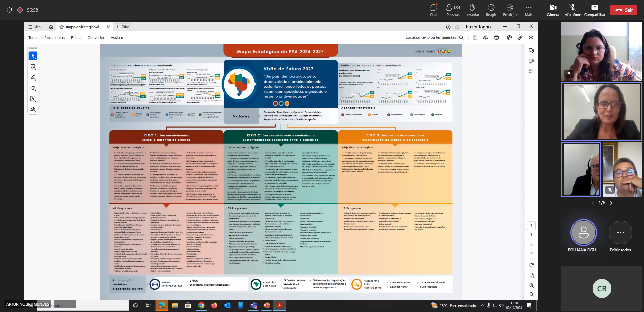Raise hand with the Levantar button

pos(472,10)
